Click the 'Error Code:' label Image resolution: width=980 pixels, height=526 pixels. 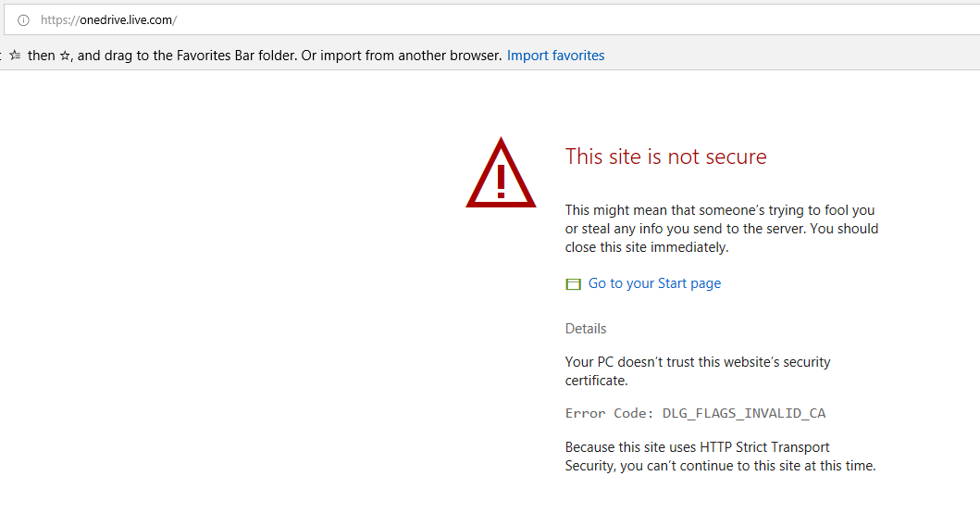pyautogui.click(x=609, y=413)
